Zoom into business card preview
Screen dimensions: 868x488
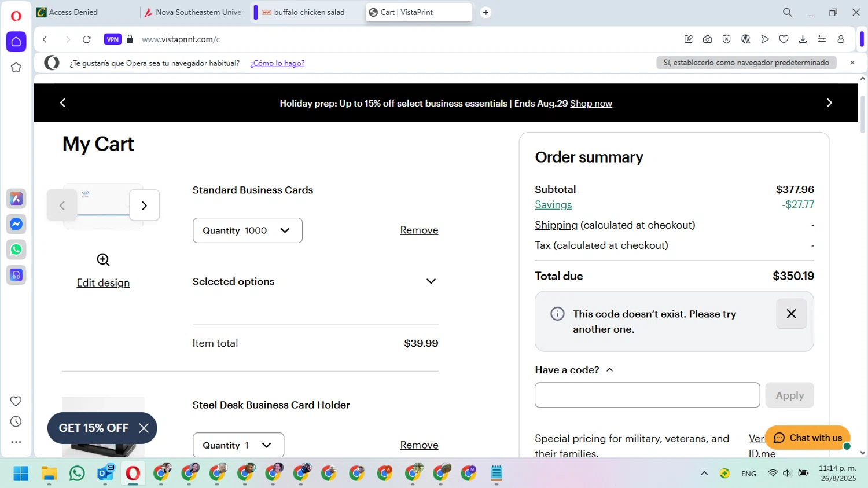103,260
